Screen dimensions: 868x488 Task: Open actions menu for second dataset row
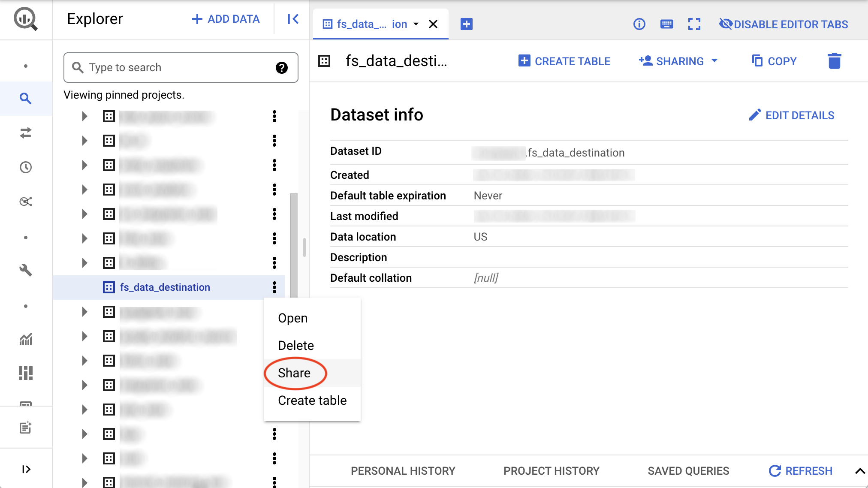coord(274,141)
